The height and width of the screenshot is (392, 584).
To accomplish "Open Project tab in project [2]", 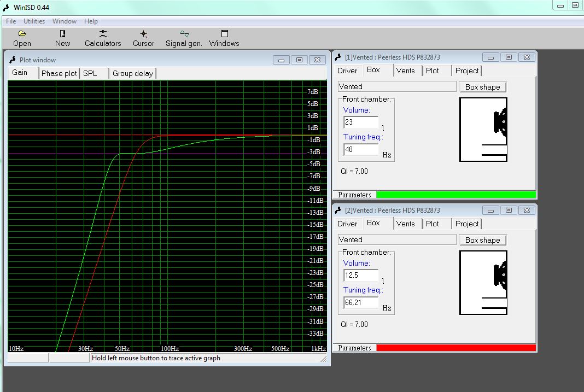I will (466, 224).
